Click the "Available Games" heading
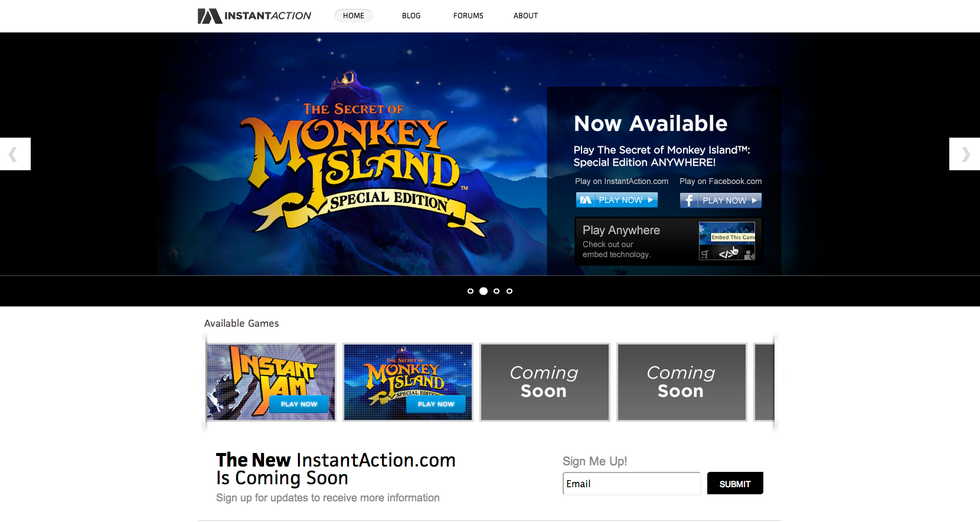Viewport: 980px width, 522px height. pyautogui.click(x=241, y=323)
